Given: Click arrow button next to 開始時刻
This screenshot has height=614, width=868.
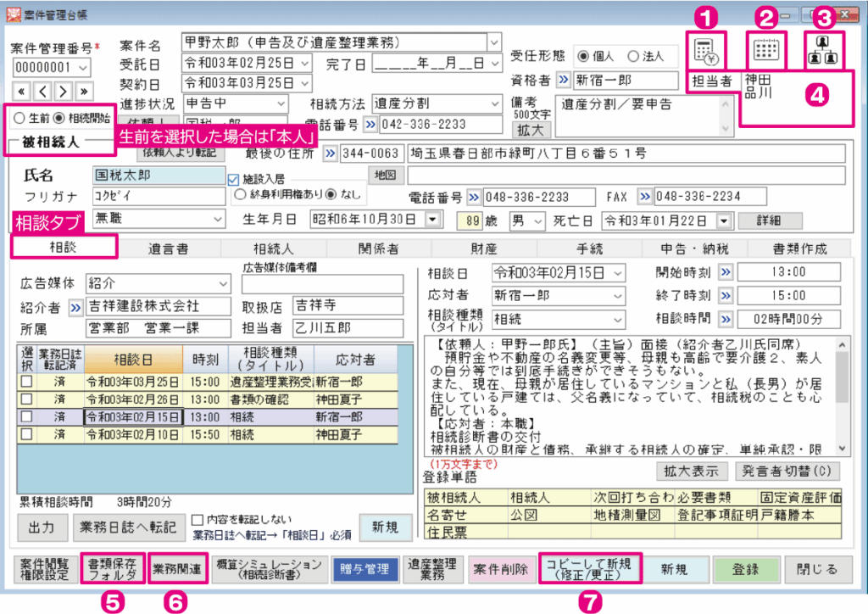Looking at the screenshot, I should pos(726,273).
